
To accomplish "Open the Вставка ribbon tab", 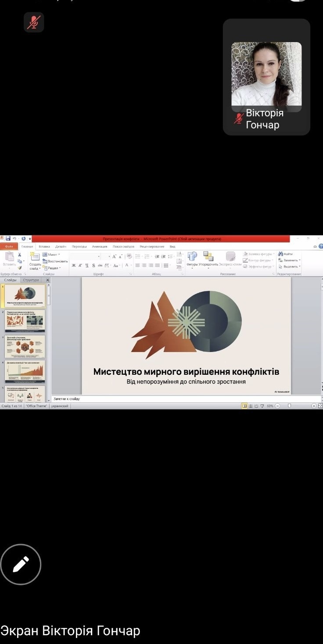I will [x=44, y=246].
